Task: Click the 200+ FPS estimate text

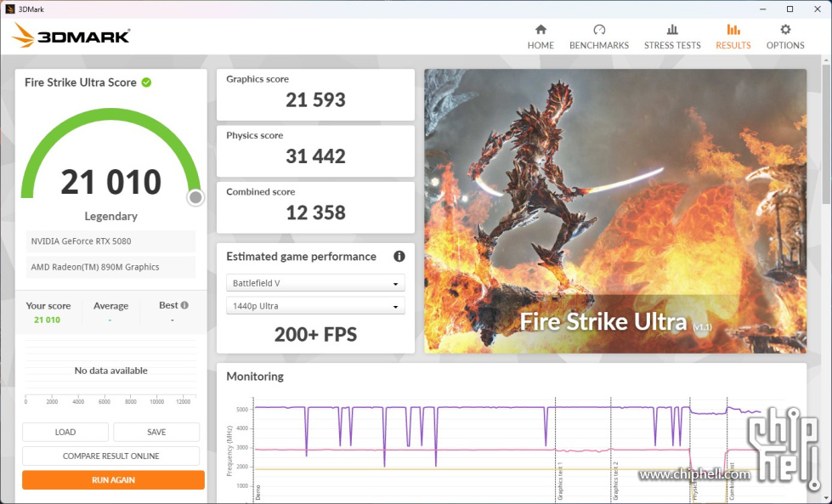Action: (315, 334)
